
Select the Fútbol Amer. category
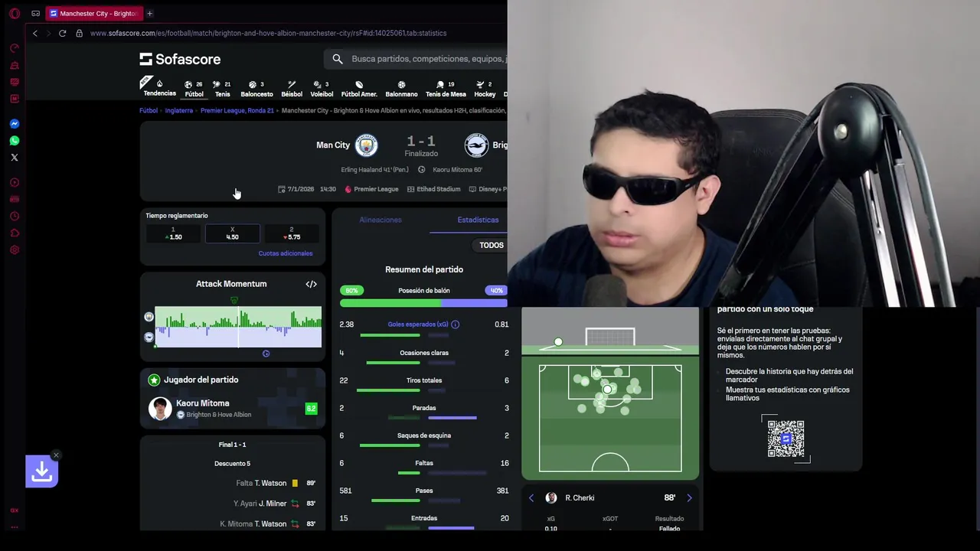coord(359,89)
